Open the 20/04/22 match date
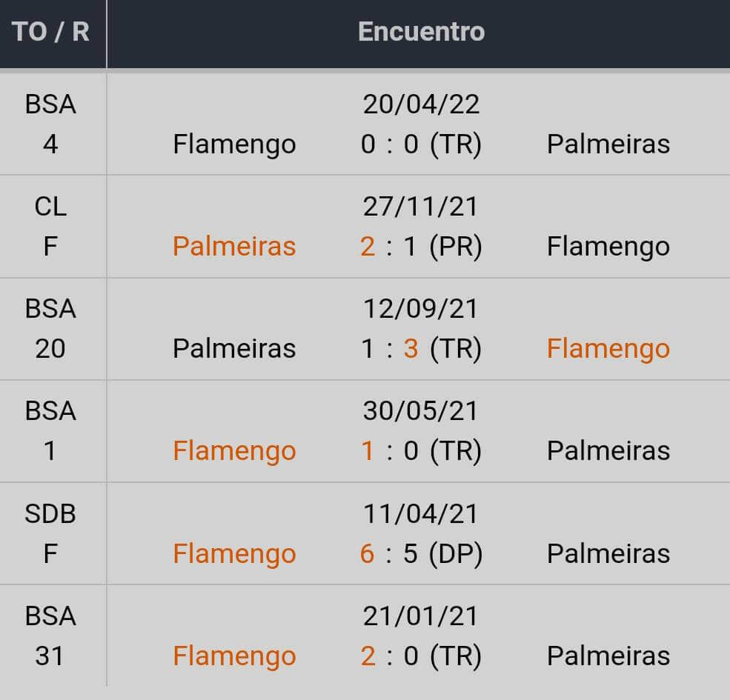The height and width of the screenshot is (700, 730). point(421,104)
